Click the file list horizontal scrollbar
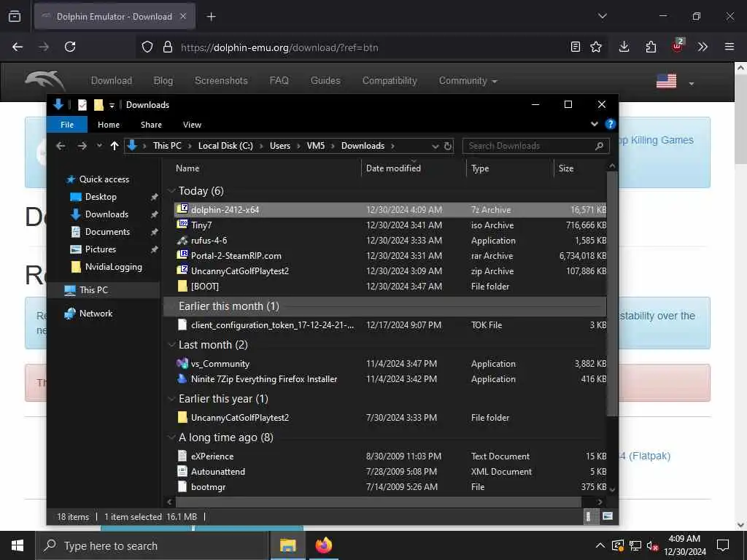Screen dimensions: 747x560 tap(379, 502)
